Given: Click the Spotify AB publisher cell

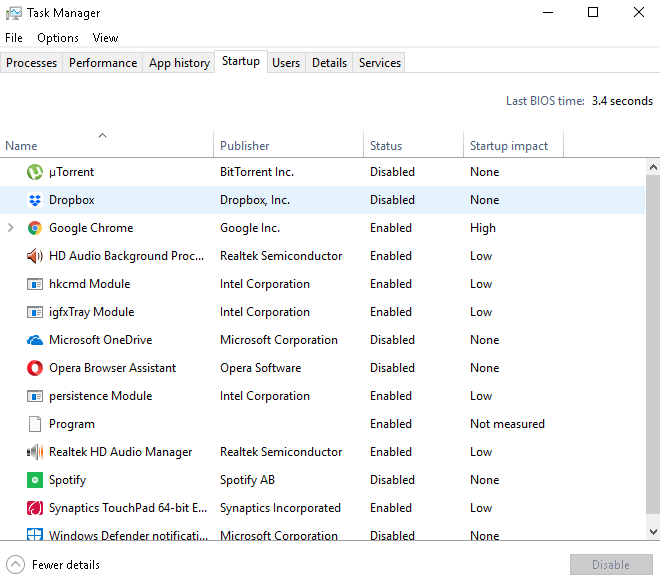Looking at the screenshot, I should pos(247,480).
